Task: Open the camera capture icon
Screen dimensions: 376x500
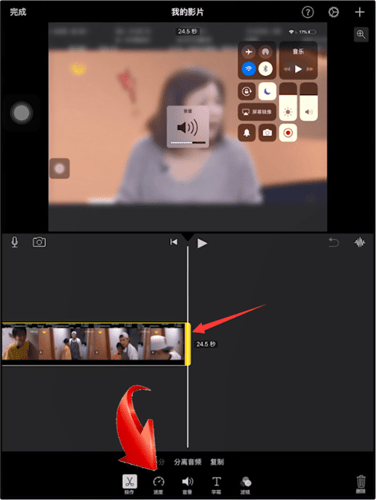Action: click(x=39, y=242)
